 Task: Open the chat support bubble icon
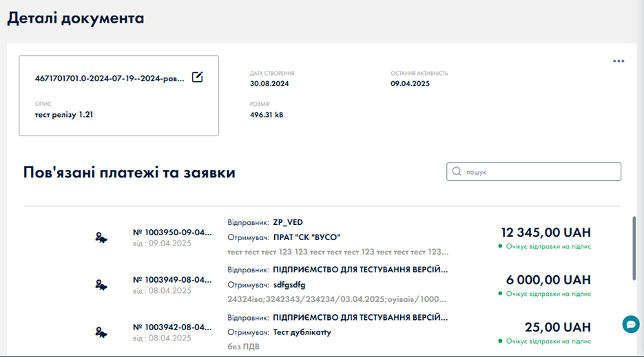point(630,325)
